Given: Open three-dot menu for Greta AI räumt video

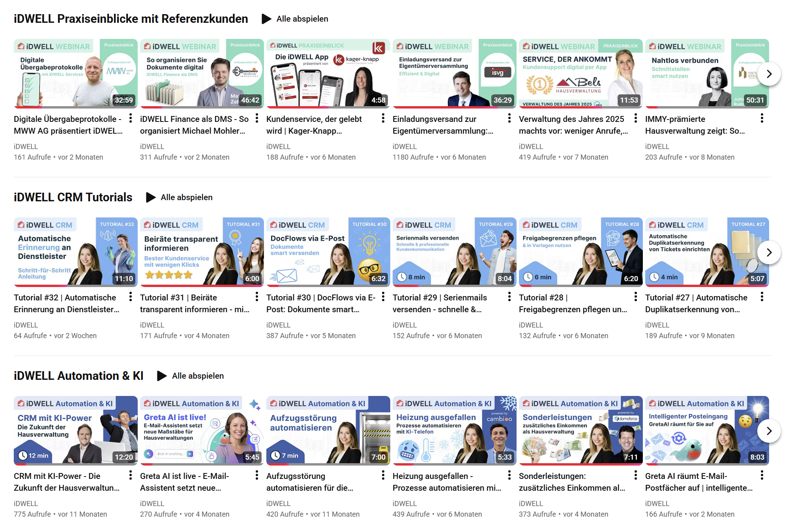Looking at the screenshot, I should pyautogui.click(x=762, y=475).
